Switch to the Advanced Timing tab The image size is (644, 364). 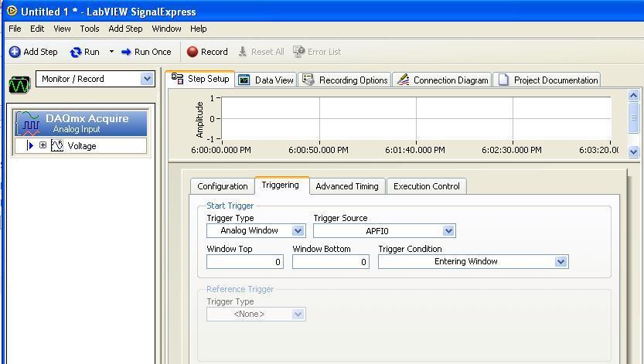coord(347,186)
